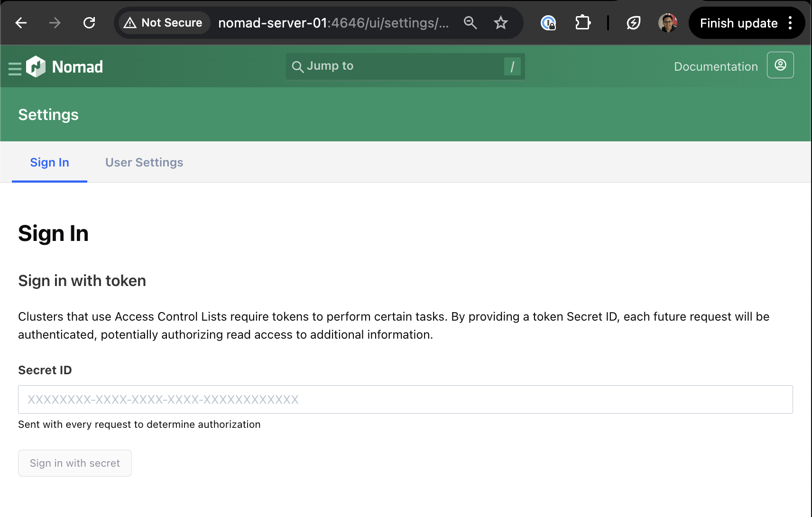Screen dimensions: 812x517
Task: Click the Nomad logo icon
Action: 36,67
